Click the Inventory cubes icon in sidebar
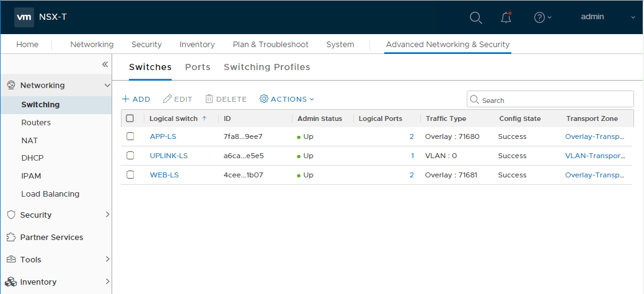 coord(11,282)
